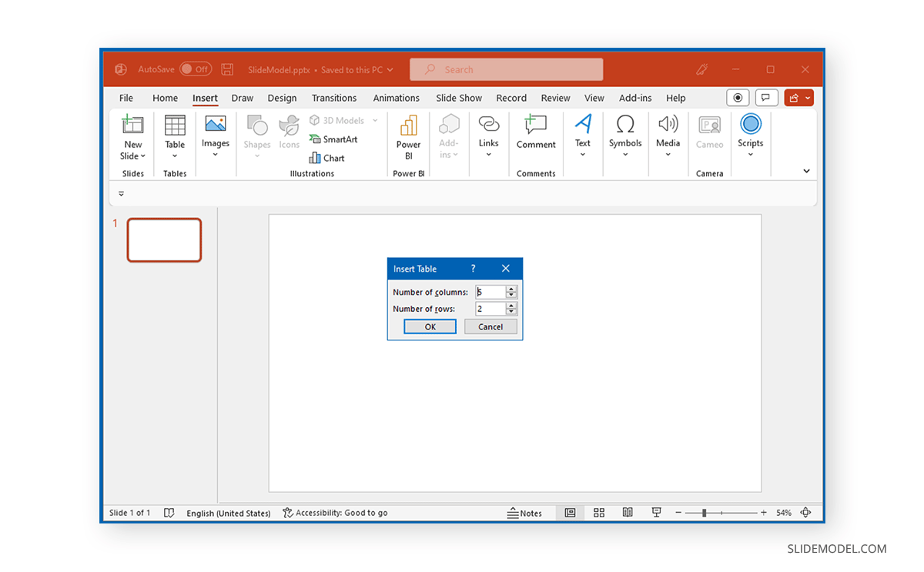Click the New Slide icon
The image size is (924, 572).
(133, 125)
